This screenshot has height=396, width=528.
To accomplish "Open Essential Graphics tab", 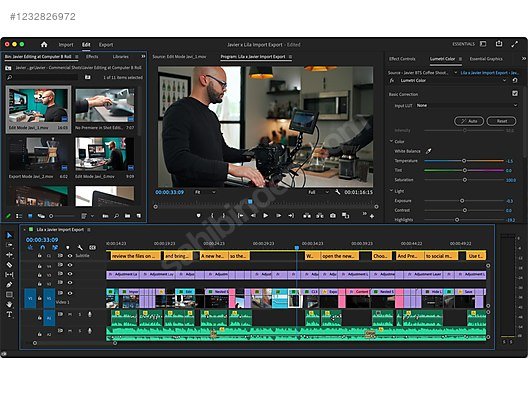I will (x=486, y=59).
